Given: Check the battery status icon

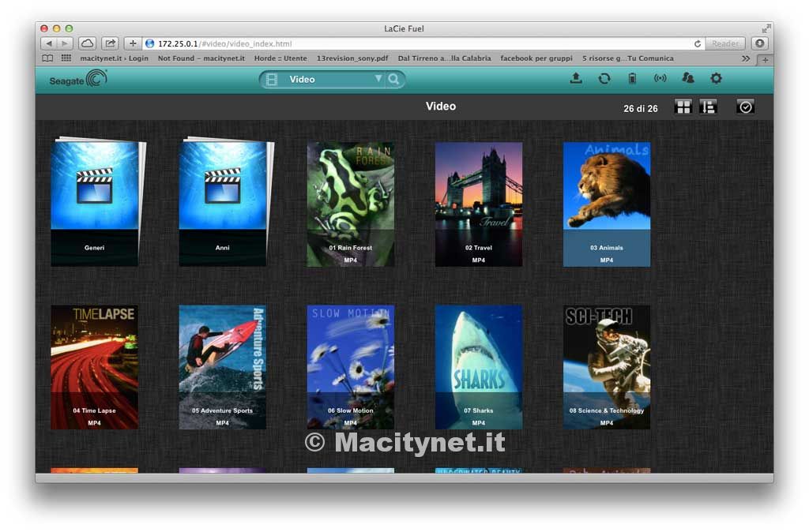Looking at the screenshot, I should pos(632,78).
